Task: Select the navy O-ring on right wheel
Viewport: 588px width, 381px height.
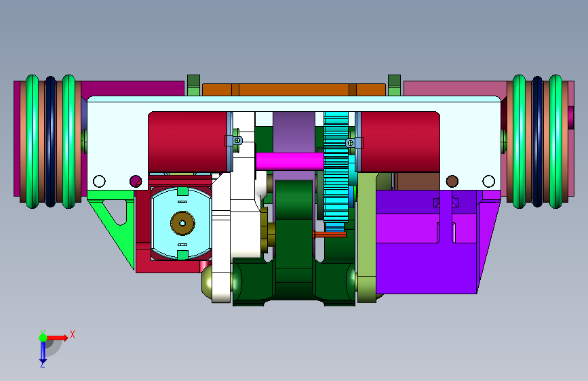Action: (537, 142)
